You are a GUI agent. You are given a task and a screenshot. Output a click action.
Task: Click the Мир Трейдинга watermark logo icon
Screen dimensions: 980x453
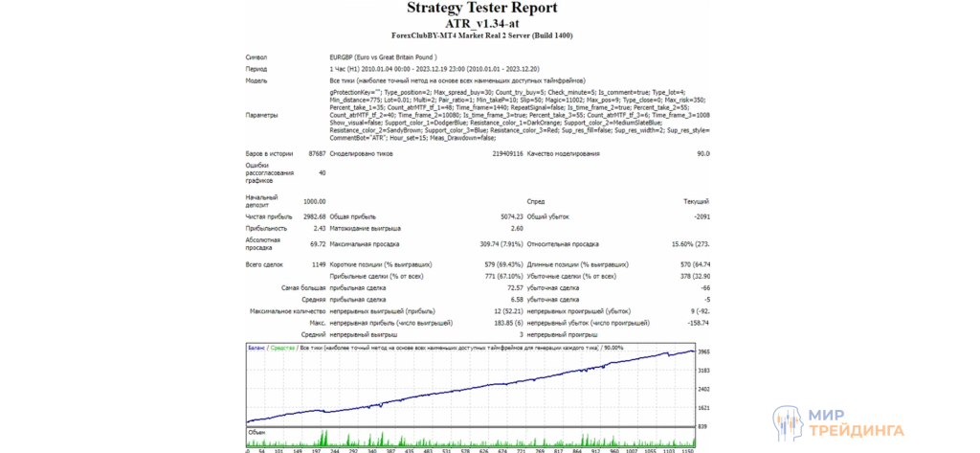pos(788,420)
